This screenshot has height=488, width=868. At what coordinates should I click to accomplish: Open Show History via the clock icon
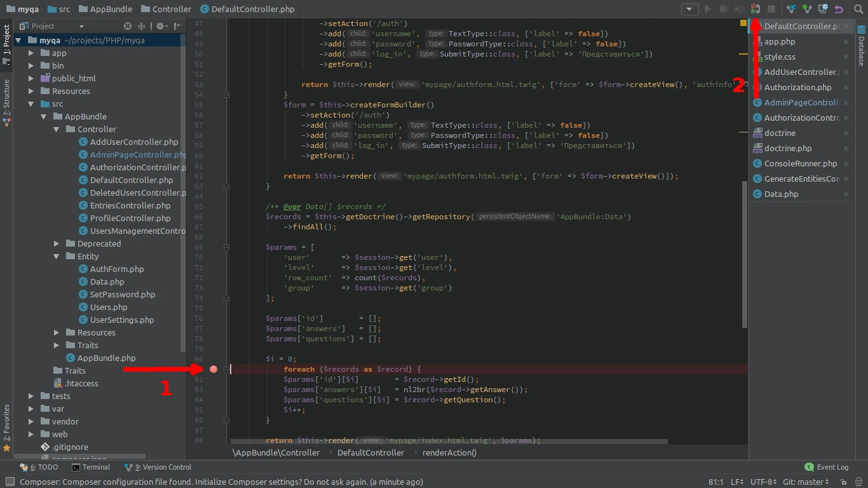(823, 9)
